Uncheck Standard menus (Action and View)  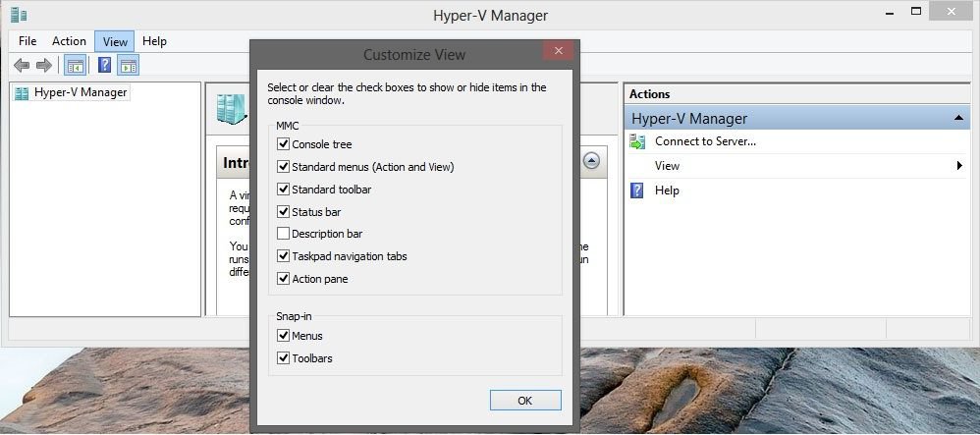283,167
